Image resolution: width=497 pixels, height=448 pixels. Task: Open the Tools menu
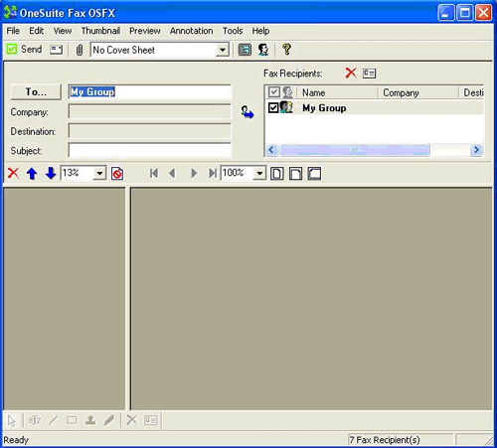click(233, 31)
